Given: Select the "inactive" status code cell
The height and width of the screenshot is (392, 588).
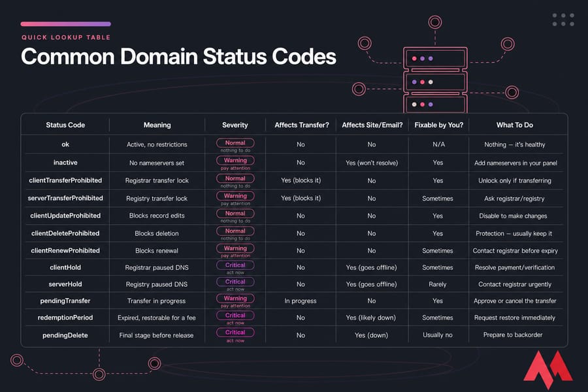Looking at the screenshot, I should coord(65,163).
